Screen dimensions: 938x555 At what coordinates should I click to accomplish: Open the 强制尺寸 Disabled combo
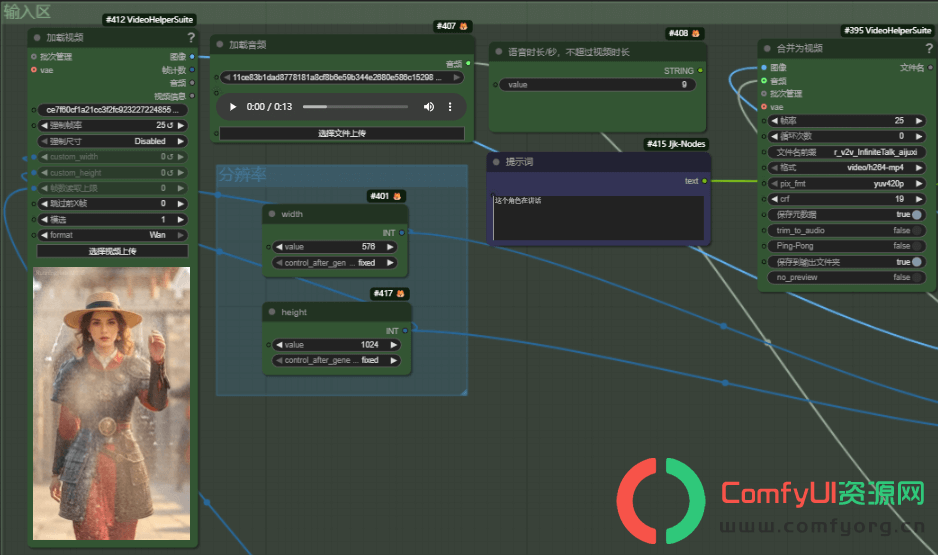[x=112, y=141]
